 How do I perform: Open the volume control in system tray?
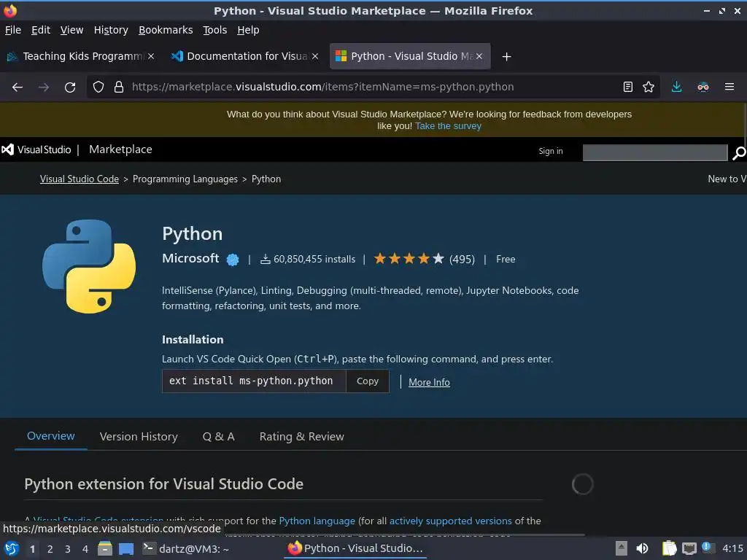click(x=642, y=548)
